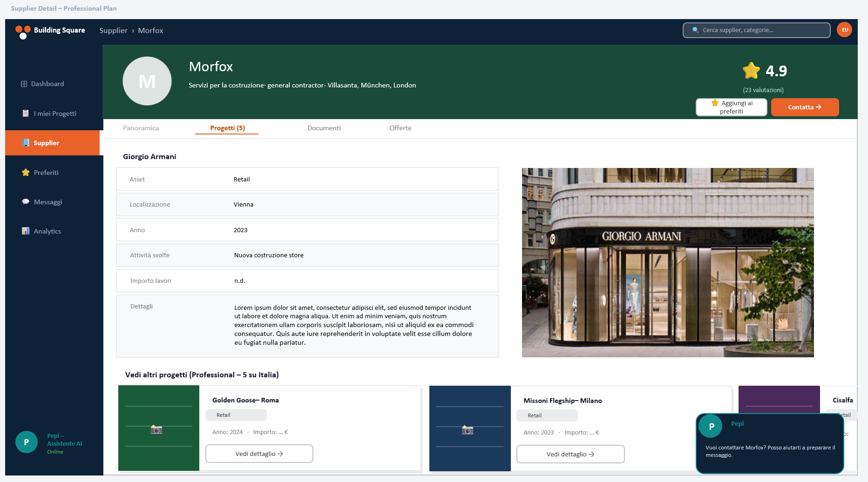Screen dimensions: 868x482
Task: Click the EU user avatar
Action: point(844,30)
